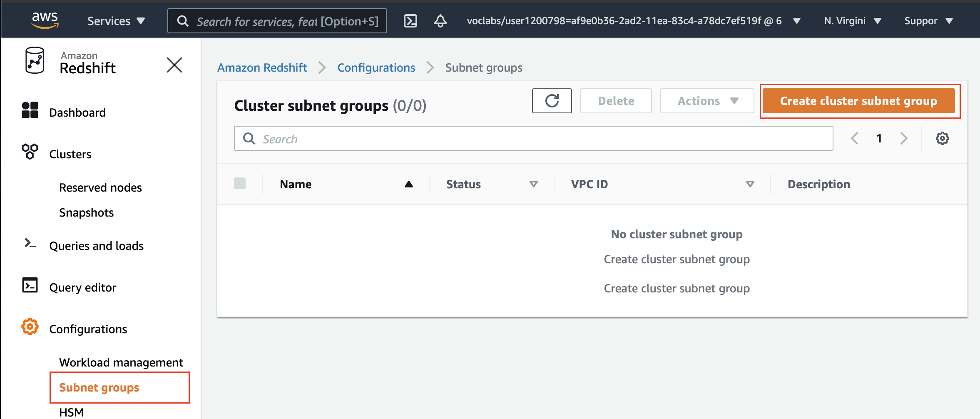
Task: Click Create cluster subnet group button
Action: click(x=859, y=101)
